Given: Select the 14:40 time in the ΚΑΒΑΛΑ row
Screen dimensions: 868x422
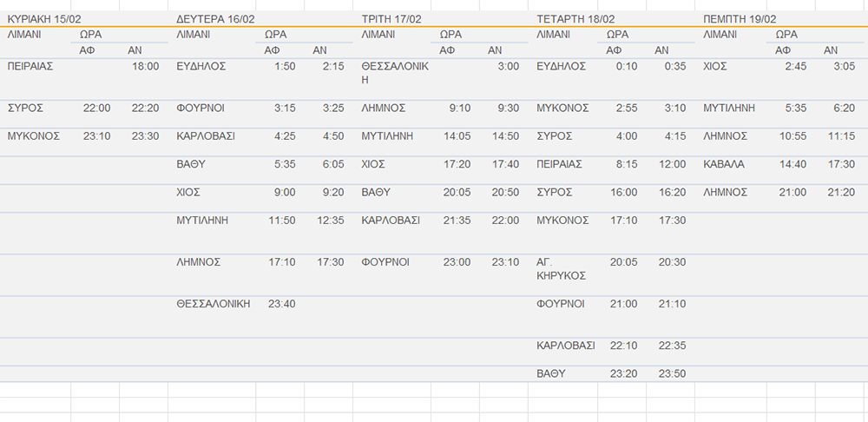Looking at the screenshot, I should tap(793, 164).
